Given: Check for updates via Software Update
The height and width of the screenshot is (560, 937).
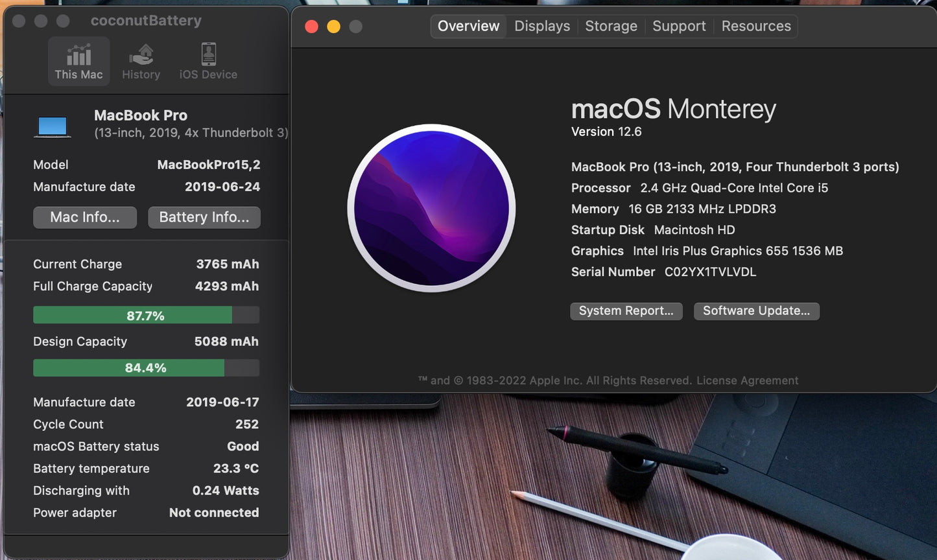Looking at the screenshot, I should tap(756, 311).
